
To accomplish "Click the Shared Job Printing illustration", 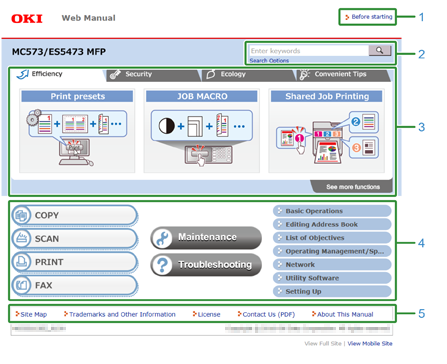I will point(327,137).
